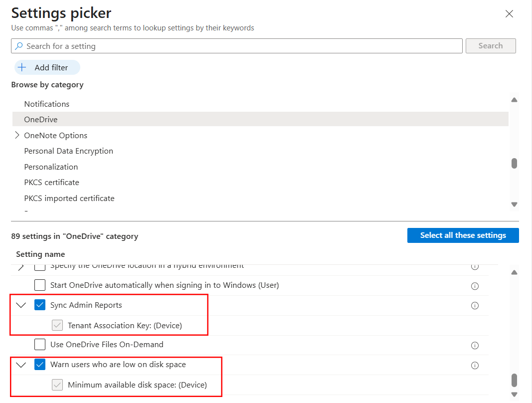Click the magnifier icon in search box
The image size is (532, 403).
[x=19, y=46]
